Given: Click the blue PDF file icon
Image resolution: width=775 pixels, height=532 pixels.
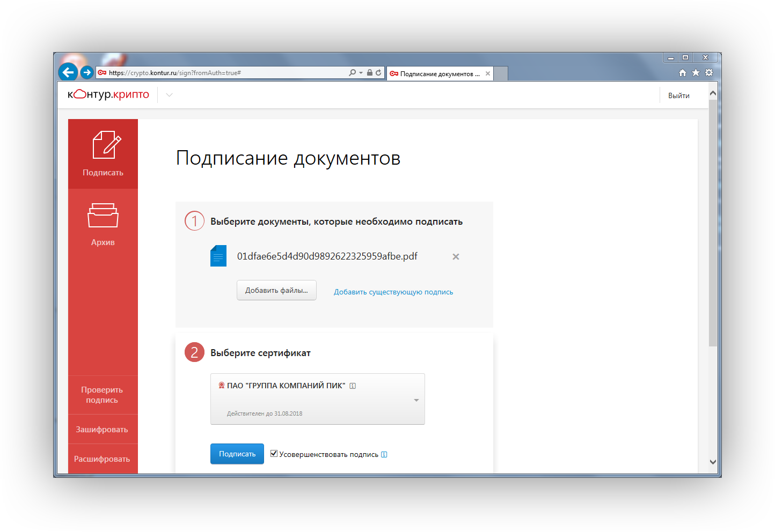Looking at the screenshot, I should click(x=218, y=256).
